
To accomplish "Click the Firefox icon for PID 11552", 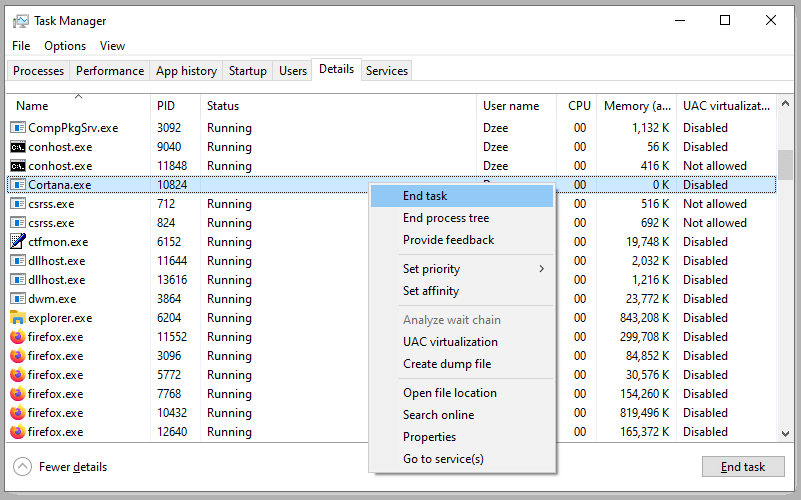I will [x=18, y=337].
